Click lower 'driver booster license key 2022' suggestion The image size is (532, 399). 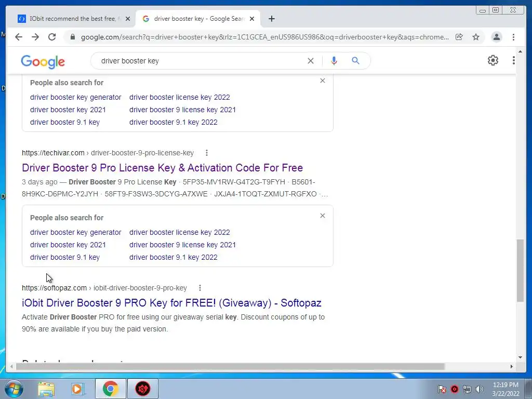(179, 232)
